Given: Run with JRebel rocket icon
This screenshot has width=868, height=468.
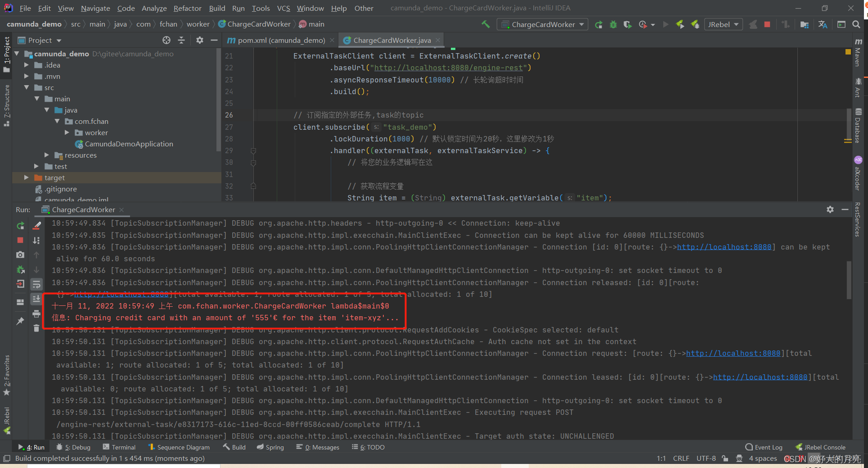Looking at the screenshot, I should pyautogui.click(x=680, y=24).
